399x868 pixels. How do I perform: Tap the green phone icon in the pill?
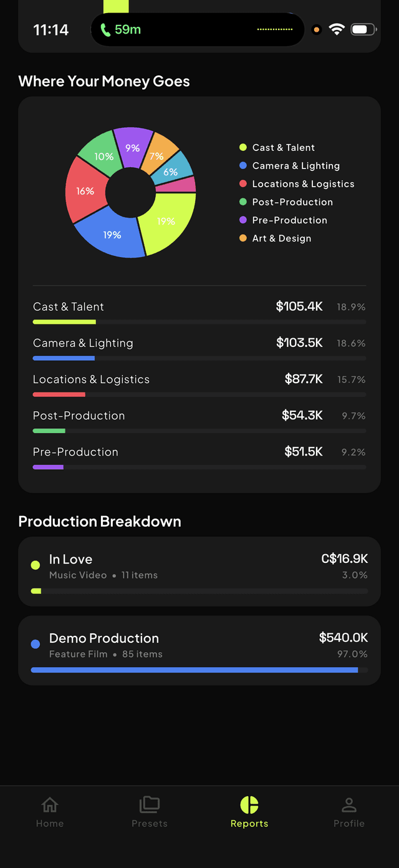click(105, 29)
